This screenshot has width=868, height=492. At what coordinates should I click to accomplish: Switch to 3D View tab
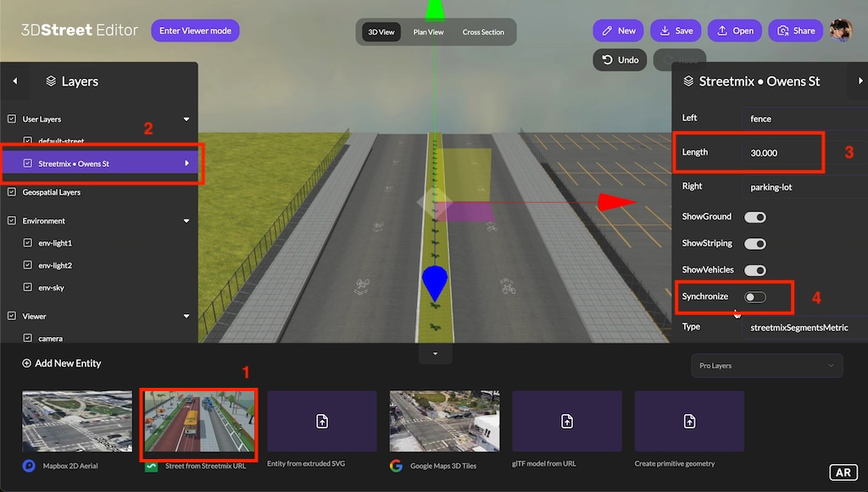pyautogui.click(x=381, y=32)
